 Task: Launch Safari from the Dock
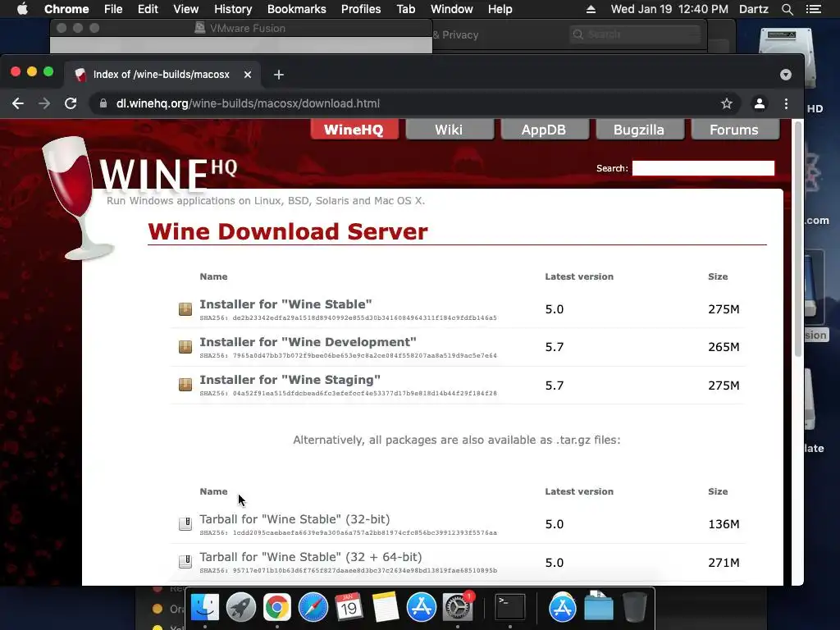click(313, 607)
